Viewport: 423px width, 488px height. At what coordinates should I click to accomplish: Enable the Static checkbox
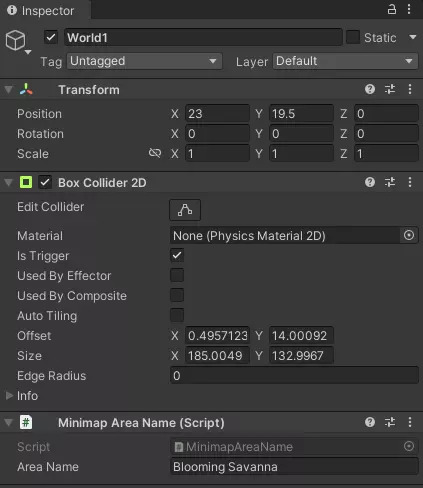pos(353,37)
